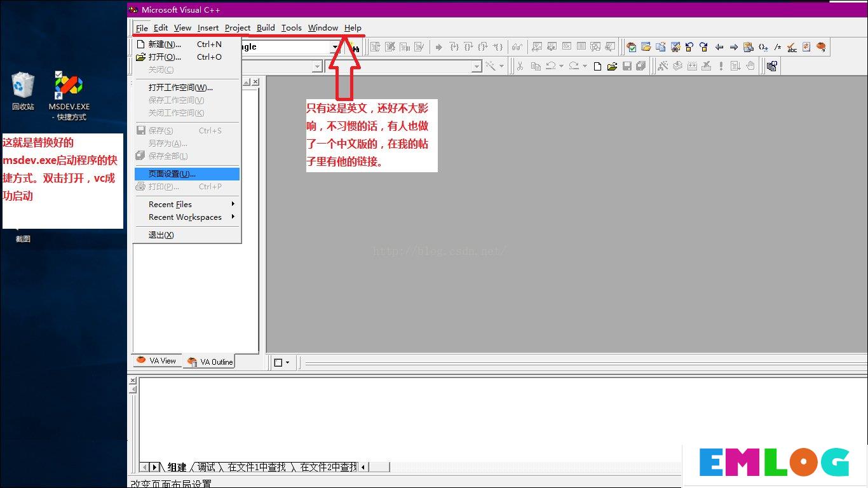Click the Visual Assist tomato options icon
This screenshot has width=868, height=488.
click(821, 47)
